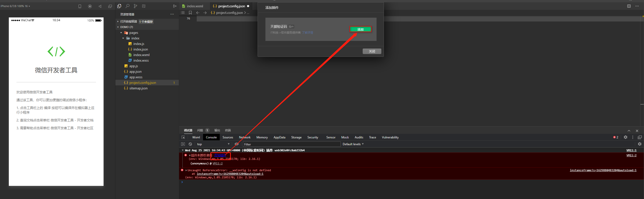Screen dimensions: 644x199
Task: Select project.config.json in file tree
Action: (147, 83)
